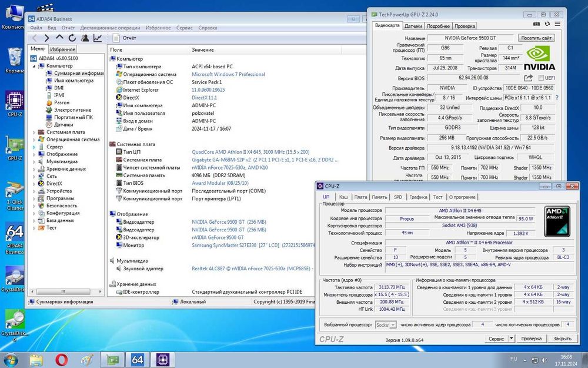Expand the Отображение tree node
This screenshot has height=368, width=588.
tap(34, 154)
